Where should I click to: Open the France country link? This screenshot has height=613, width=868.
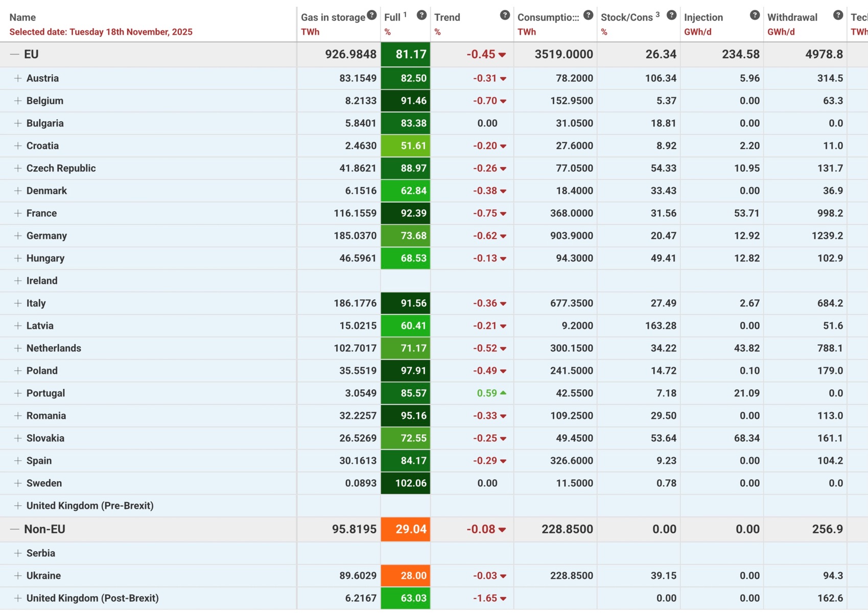tap(41, 213)
